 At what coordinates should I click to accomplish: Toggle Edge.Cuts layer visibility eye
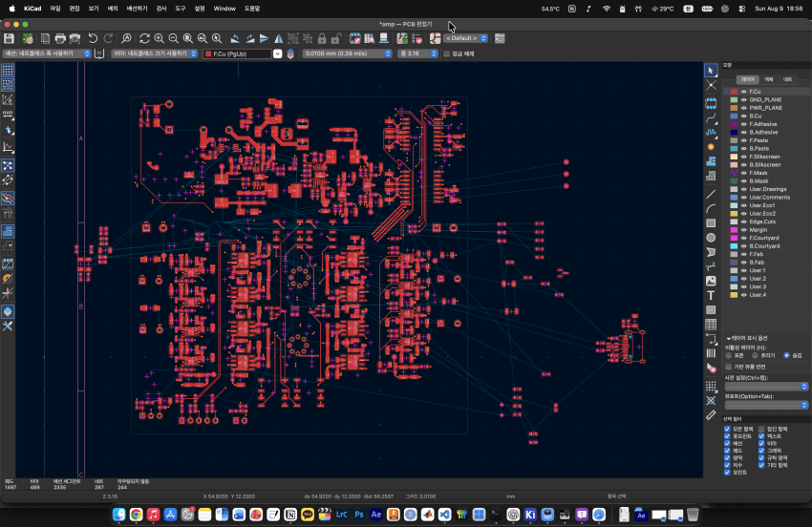743,221
